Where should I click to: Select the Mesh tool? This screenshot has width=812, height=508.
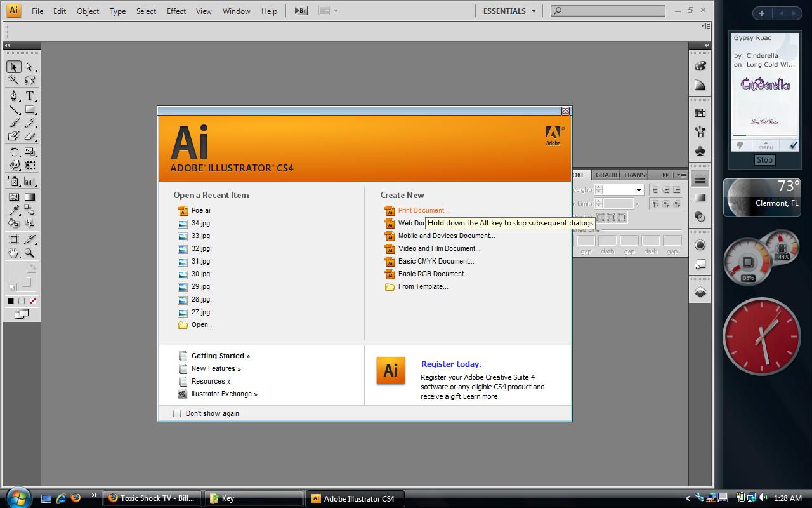tap(13, 197)
